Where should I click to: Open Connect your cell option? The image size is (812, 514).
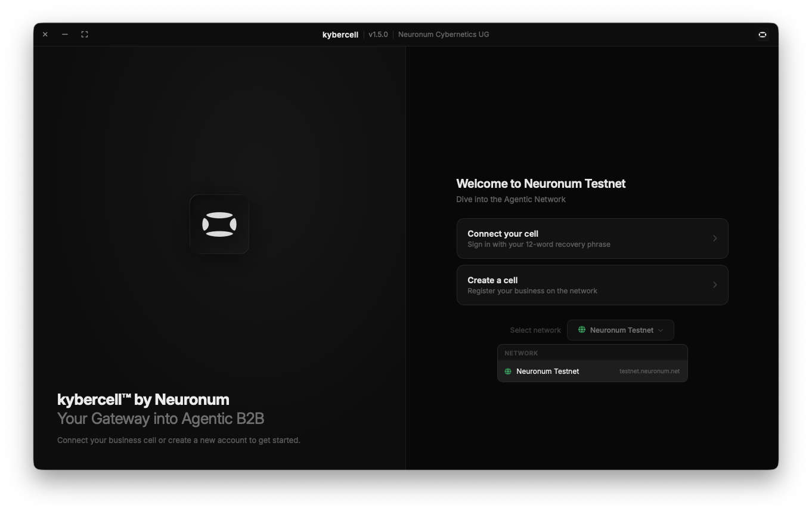click(x=592, y=239)
